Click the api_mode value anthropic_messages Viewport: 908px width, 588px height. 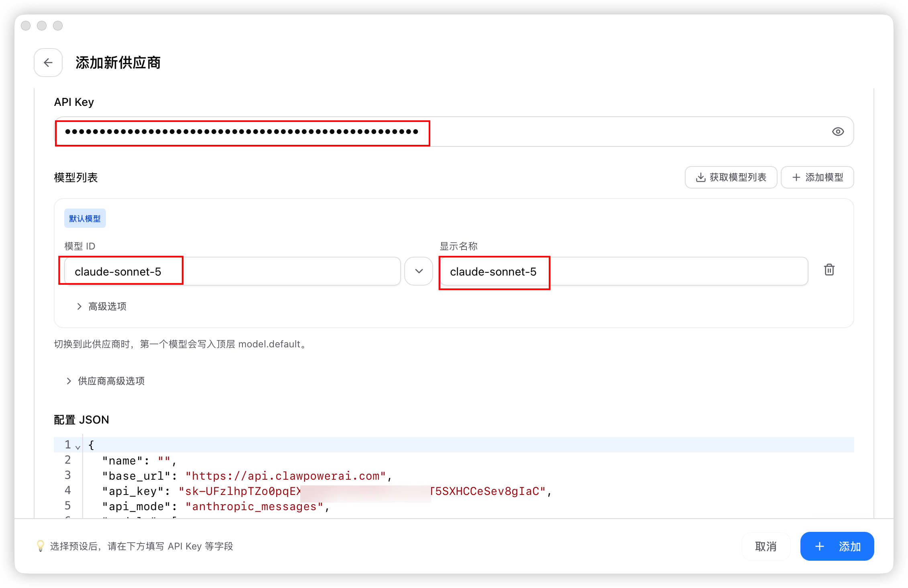(x=254, y=507)
